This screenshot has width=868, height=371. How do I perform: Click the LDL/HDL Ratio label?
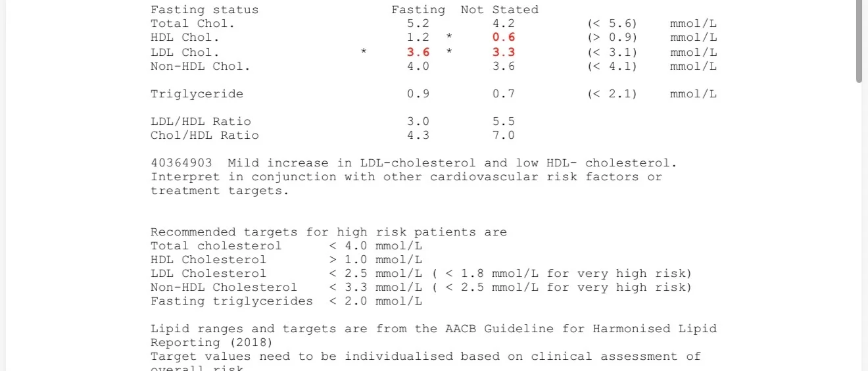point(201,122)
